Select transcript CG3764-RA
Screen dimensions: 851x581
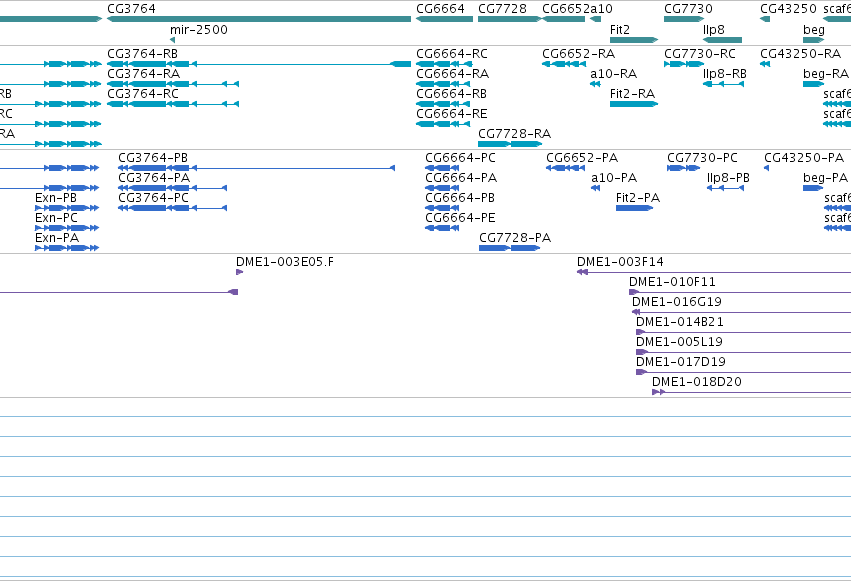(x=173, y=84)
